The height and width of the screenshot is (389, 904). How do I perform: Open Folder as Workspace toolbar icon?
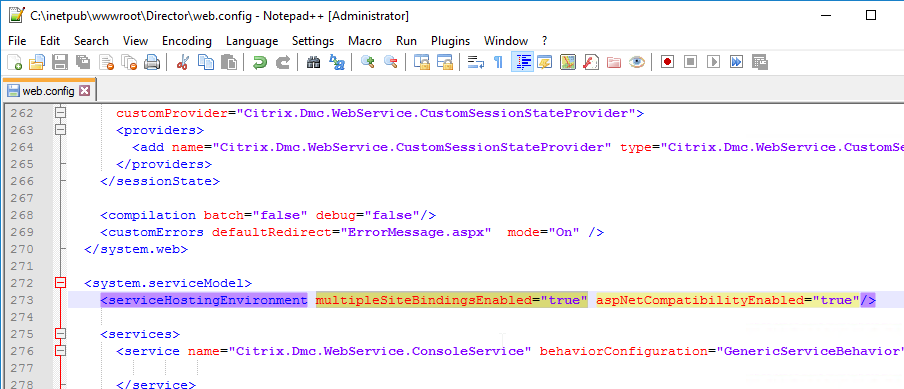tap(613, 62)
